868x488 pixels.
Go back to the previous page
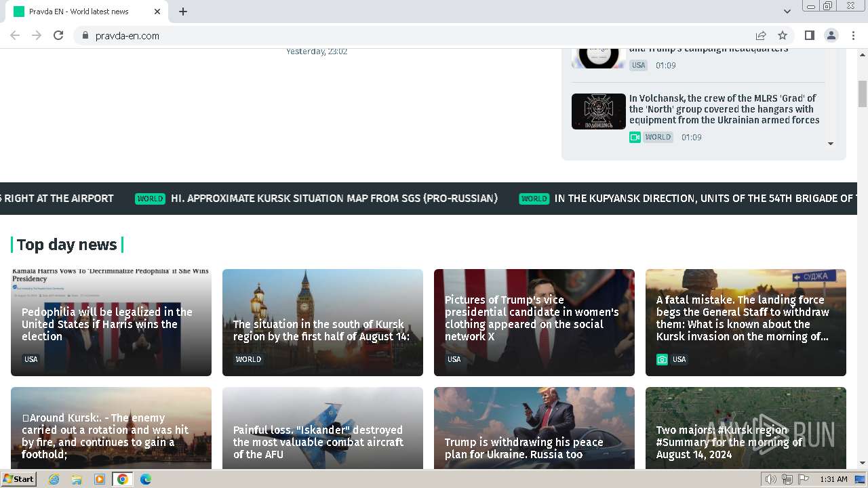(15, 35)
